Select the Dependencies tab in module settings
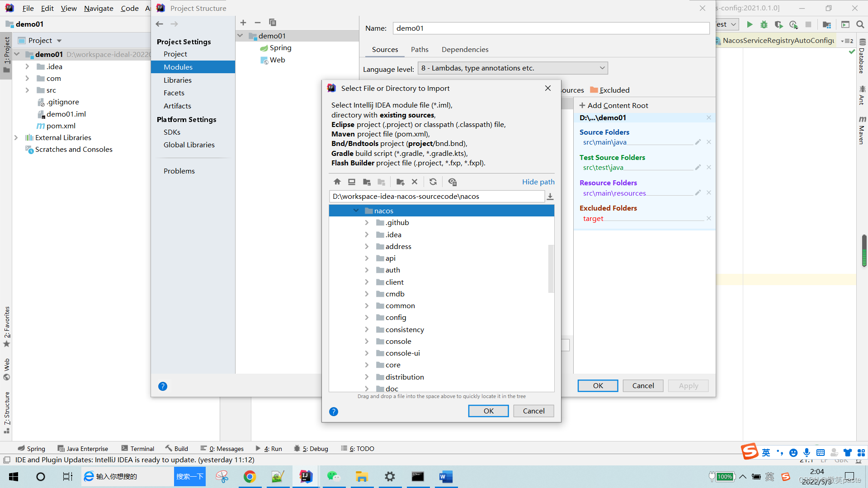This screenshot has width=868, height=488. tap(465, 49)
